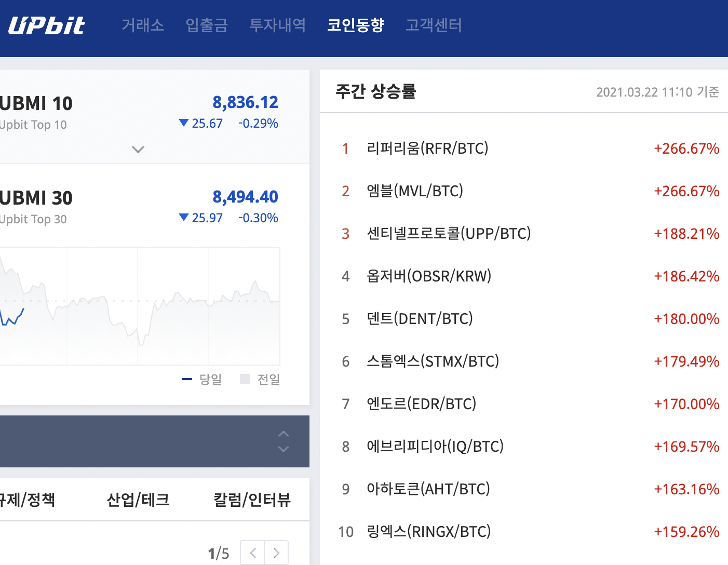Click the UBMI 30 line chart

(140, 306)
